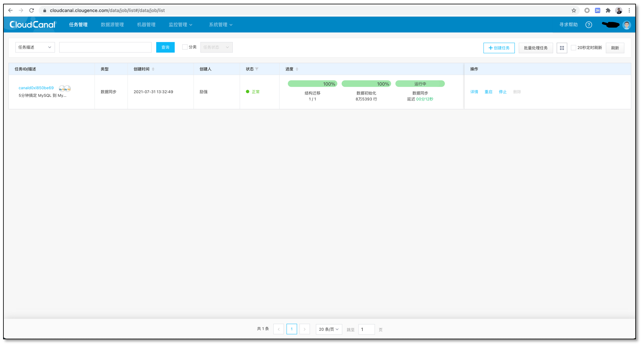644x348 pixels.
Task: Enable the 分类 checkbox
Action: pos(185,47)
